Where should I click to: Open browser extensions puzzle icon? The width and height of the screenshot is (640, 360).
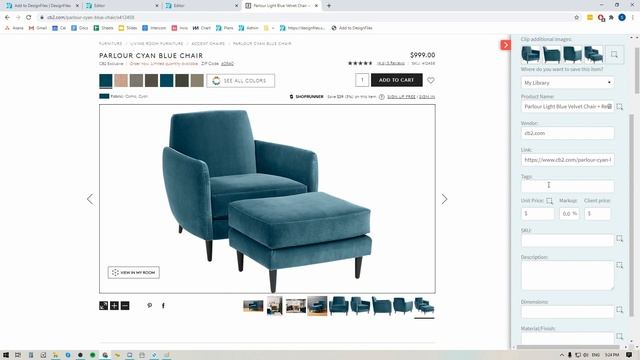[x=611, y=18]
